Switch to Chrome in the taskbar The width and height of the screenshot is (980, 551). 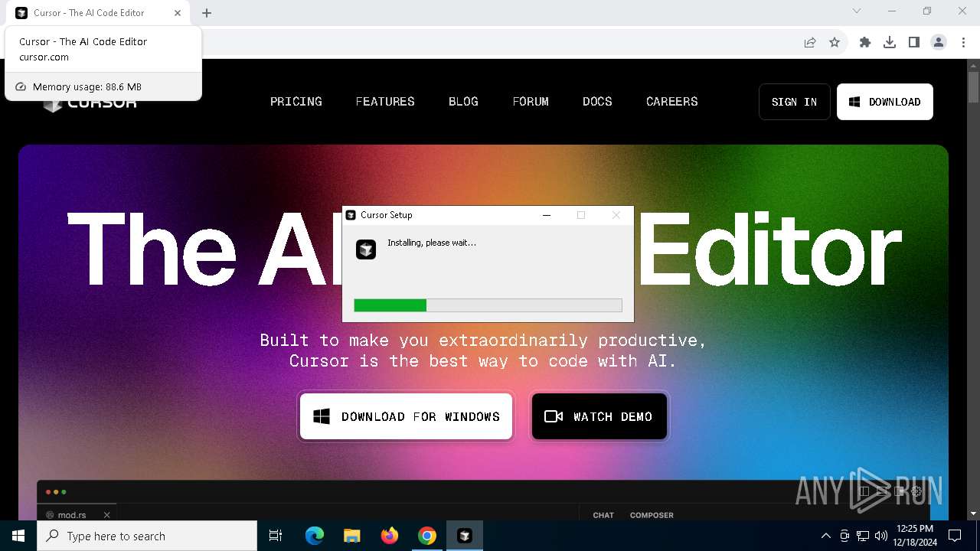coord(427,536)
